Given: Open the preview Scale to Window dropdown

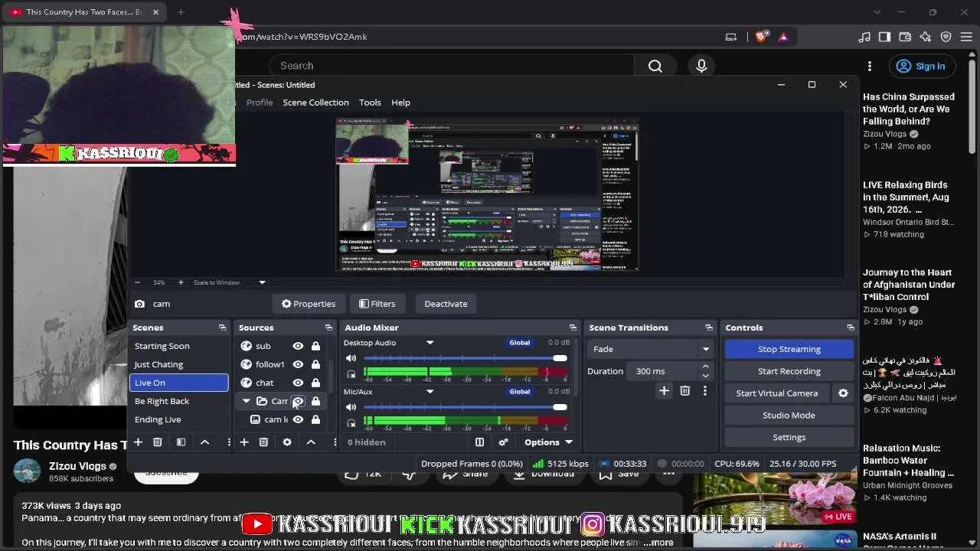Looking at the screenshot, I should coord(262,282).
